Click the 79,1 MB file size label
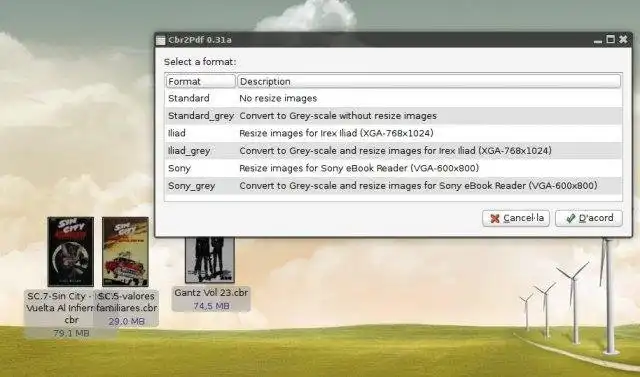Viewport: 640px width, 377px height. [71, 333]
